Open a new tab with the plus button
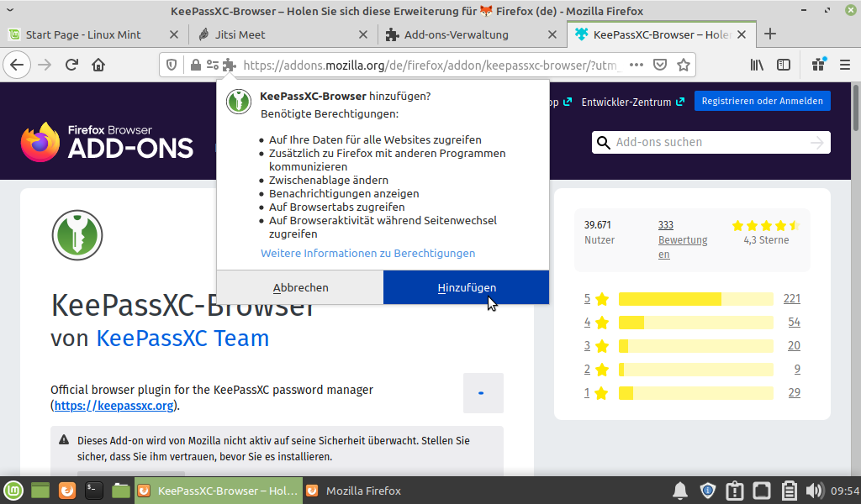This screenshot has width=861, height=504. click(770, 34)
